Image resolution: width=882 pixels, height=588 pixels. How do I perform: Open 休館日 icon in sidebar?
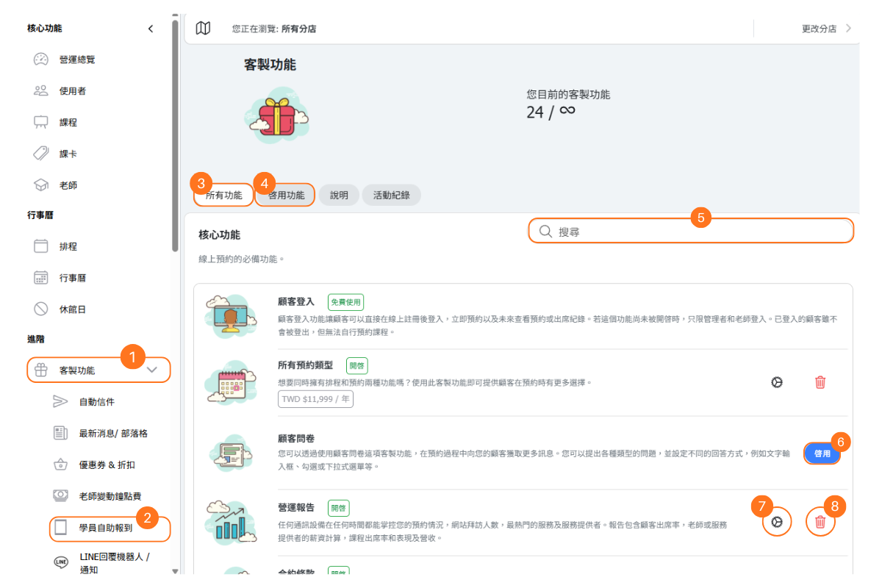[41, 309]
